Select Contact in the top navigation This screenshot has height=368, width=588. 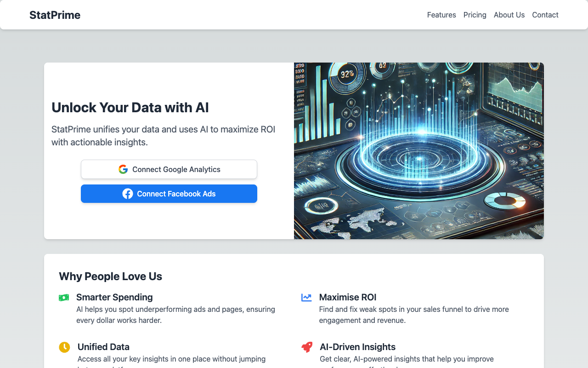click(x=545, y=15)
